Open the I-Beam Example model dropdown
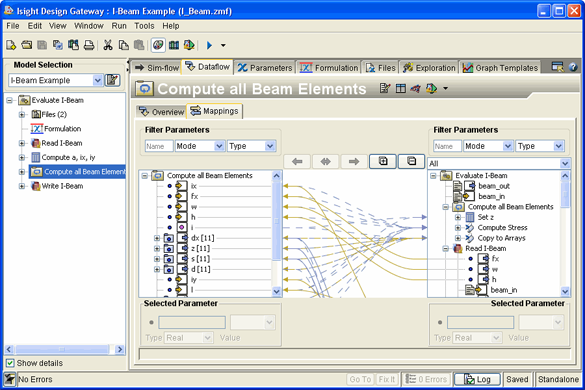This screenshot has width=585, height=390. (x=55, y=80)
